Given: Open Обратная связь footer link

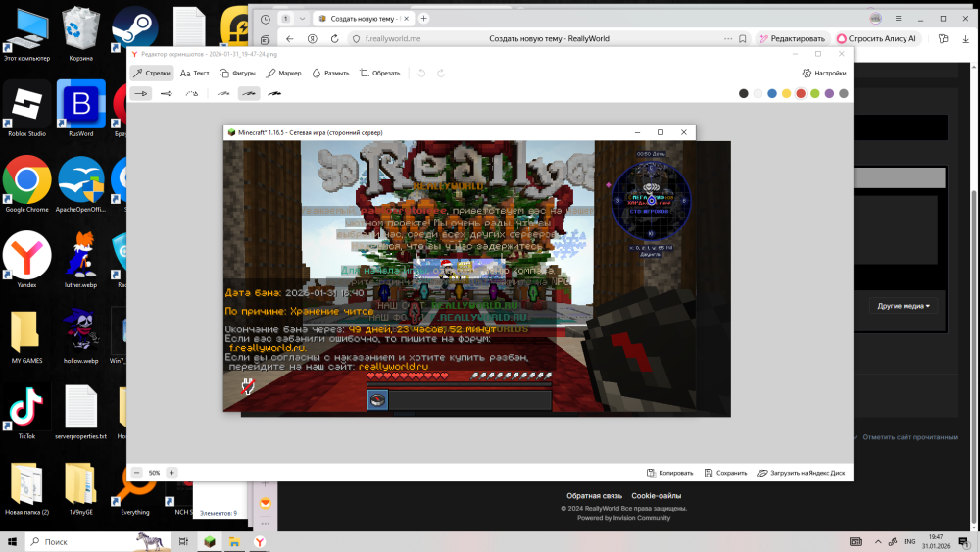Looking at the screenshot, I should 595,496.
